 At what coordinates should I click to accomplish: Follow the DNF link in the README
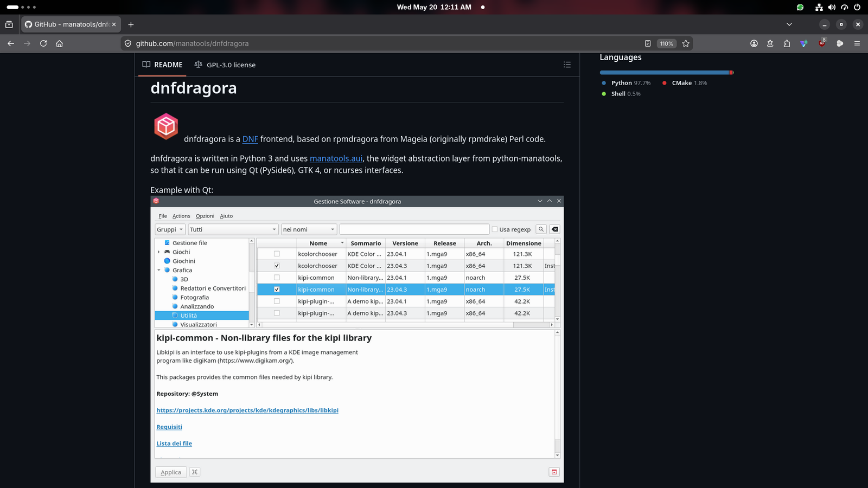pos(250,139)
